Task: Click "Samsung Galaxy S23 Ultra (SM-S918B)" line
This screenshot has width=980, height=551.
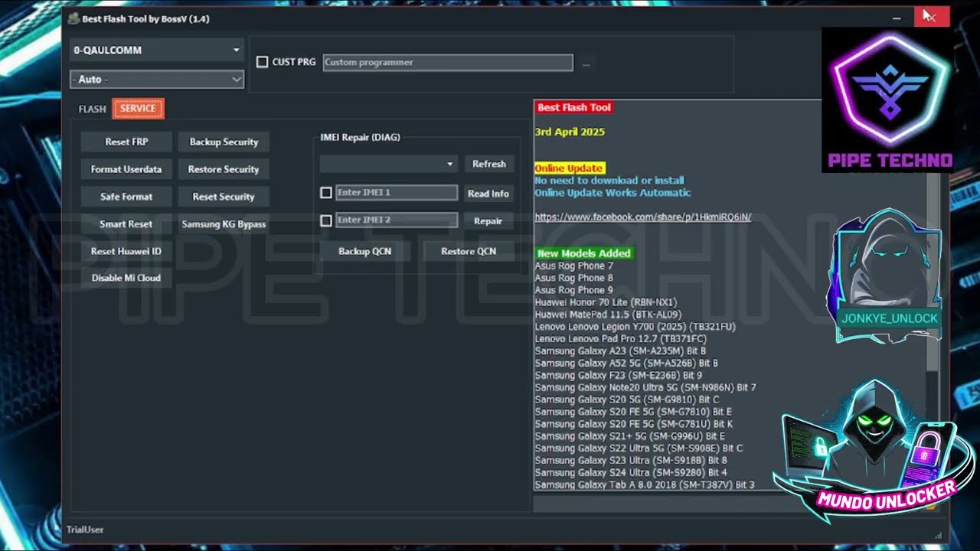Action: click(x=631, y=461)
